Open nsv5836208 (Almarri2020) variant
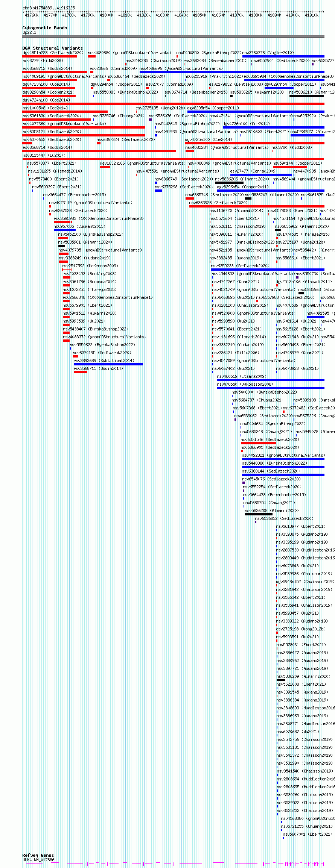 pyautogui.click(x=272, y=510)
